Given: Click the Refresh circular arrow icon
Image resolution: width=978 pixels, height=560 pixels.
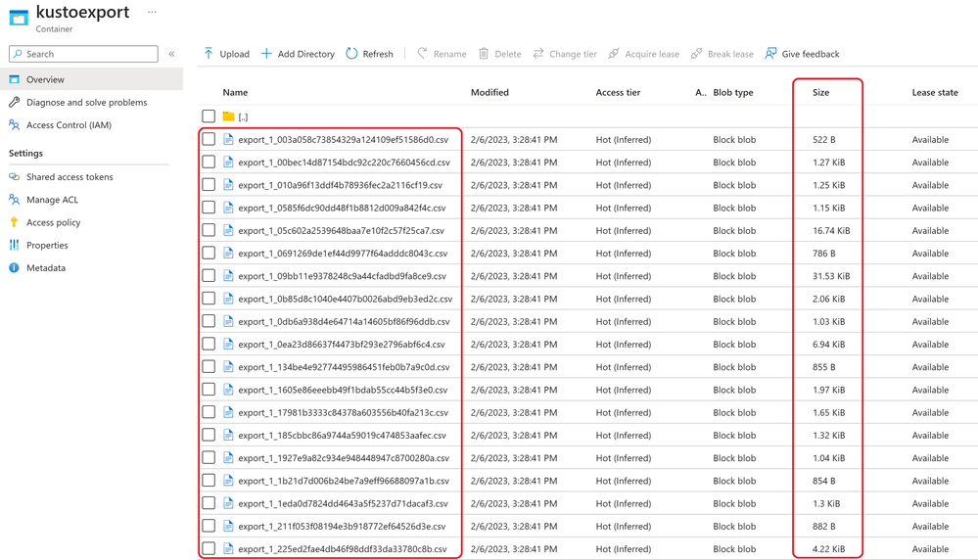Looking at the screenshot, I should 351,54.
